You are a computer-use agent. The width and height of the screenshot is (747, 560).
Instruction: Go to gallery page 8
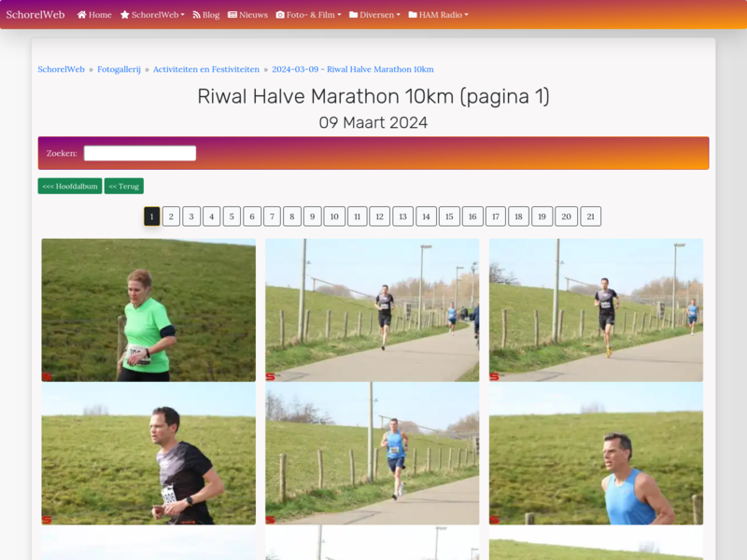click(292, 217)
